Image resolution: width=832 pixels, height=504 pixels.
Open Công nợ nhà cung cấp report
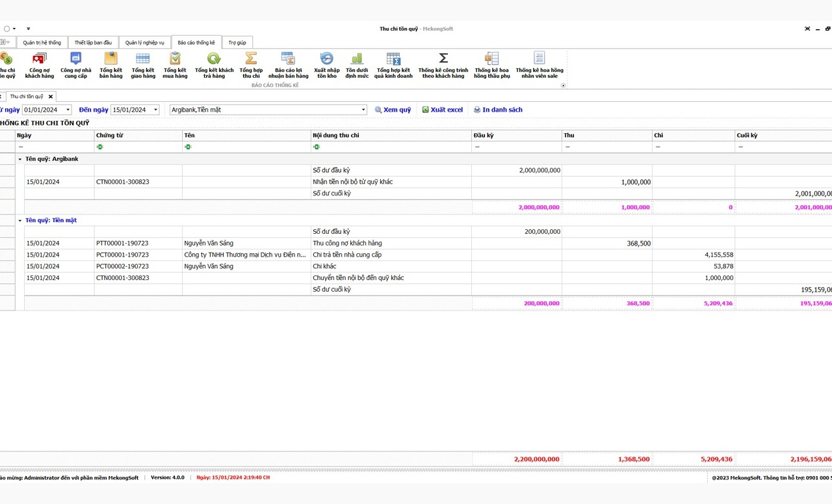coord(75,66)
